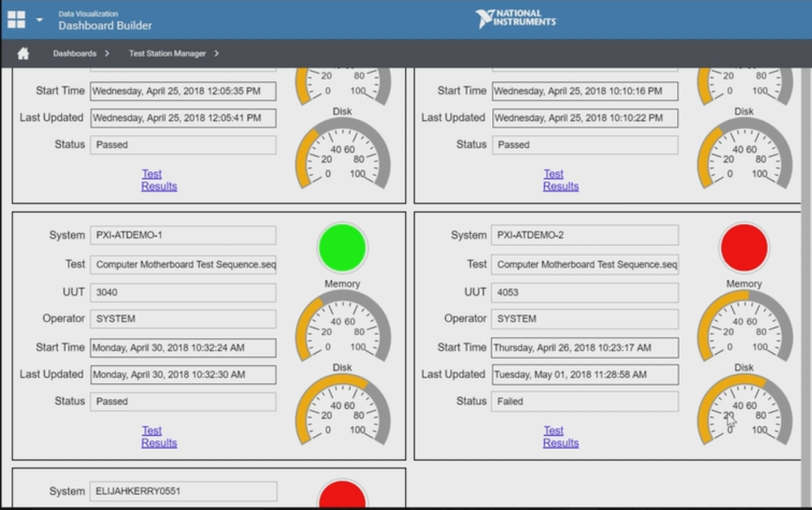Image resolution: width=812 pixels, height=510 pixels.
Task: Click the Status field showing Failed
Action: pyautogui.click(x=584, y=401)
